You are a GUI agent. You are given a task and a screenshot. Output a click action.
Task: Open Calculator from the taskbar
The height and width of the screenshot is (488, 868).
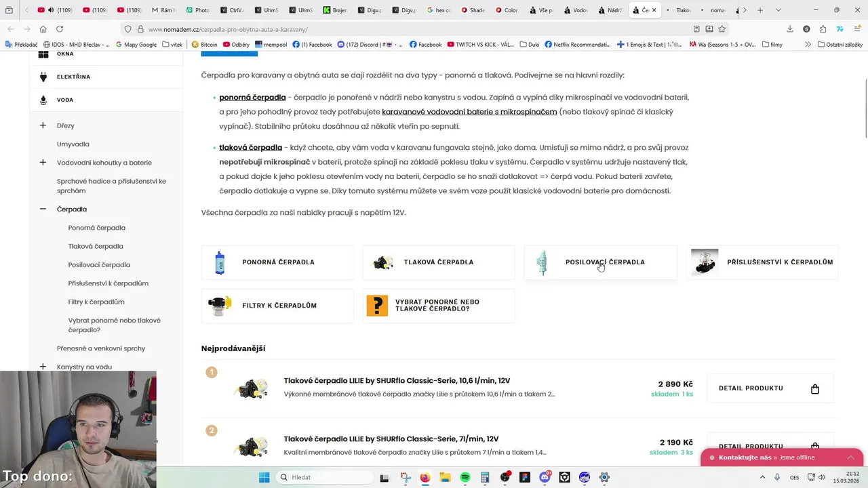[x=485, y=477]
